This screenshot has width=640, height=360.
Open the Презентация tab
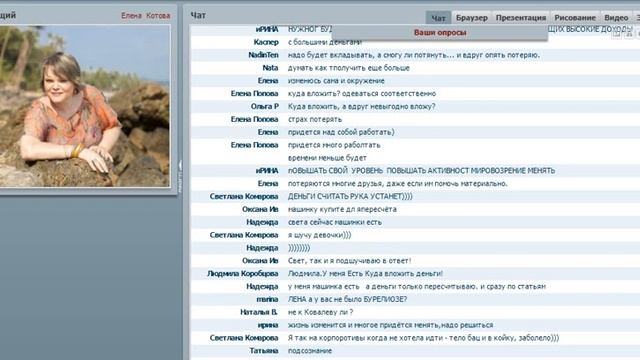click(x=520, y=18)
